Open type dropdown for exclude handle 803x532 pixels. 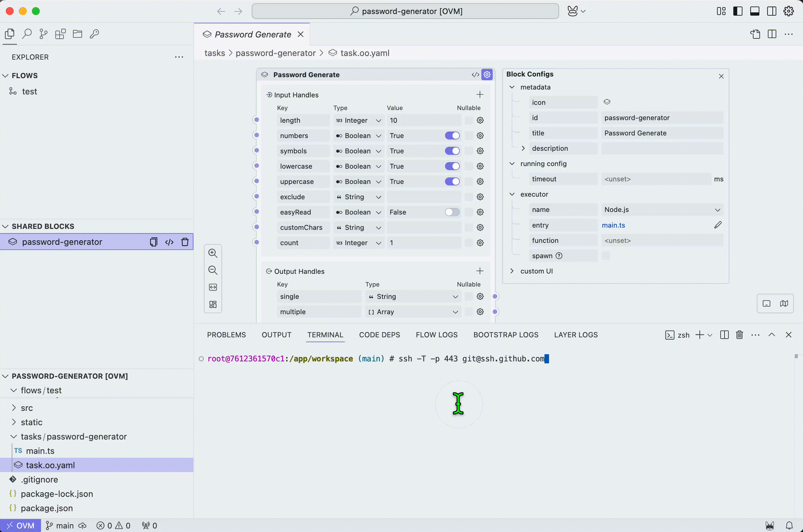359,197
